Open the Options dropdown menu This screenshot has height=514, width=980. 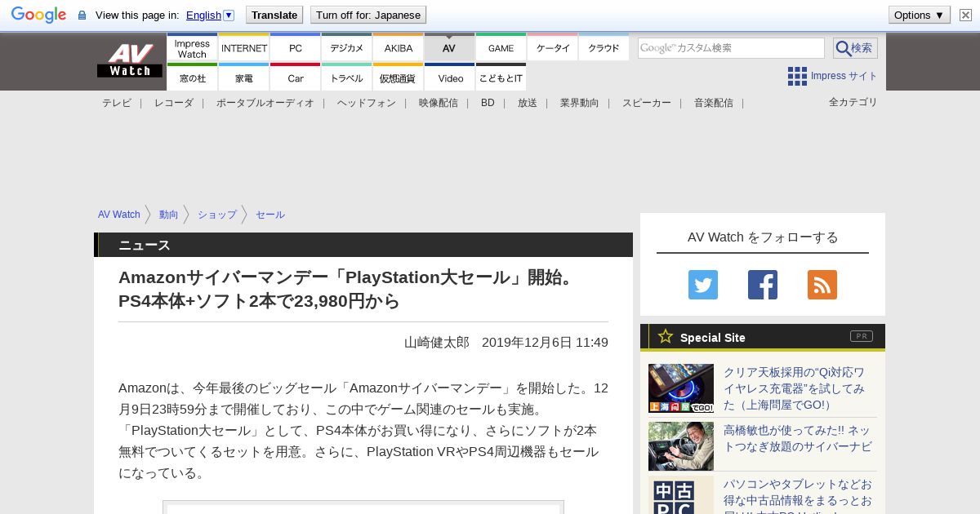point(919,15)
